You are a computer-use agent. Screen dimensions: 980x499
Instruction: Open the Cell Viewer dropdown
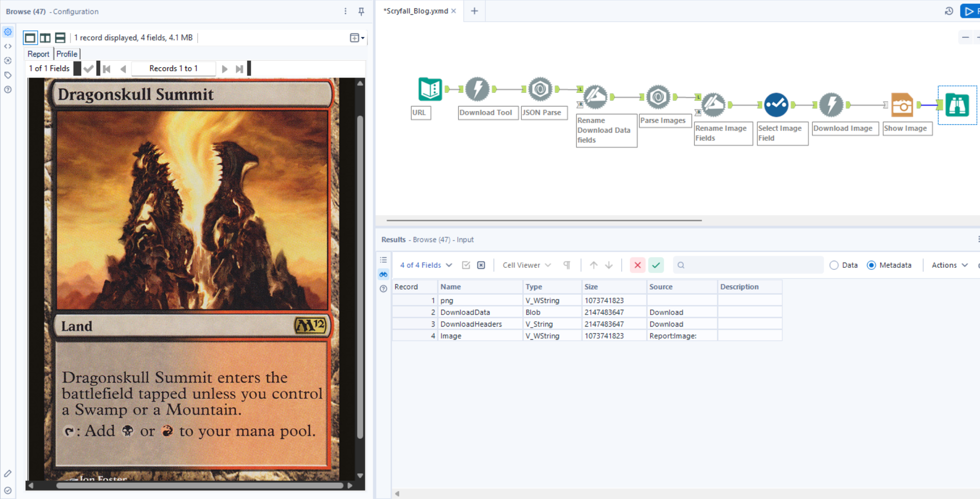pyautogui.click(x=526, y=265)
